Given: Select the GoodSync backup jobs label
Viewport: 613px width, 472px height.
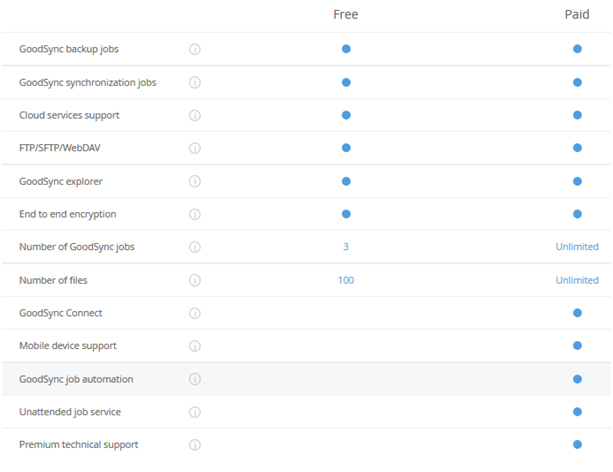Looking at the screenshot, I should [x=69, y=49].
